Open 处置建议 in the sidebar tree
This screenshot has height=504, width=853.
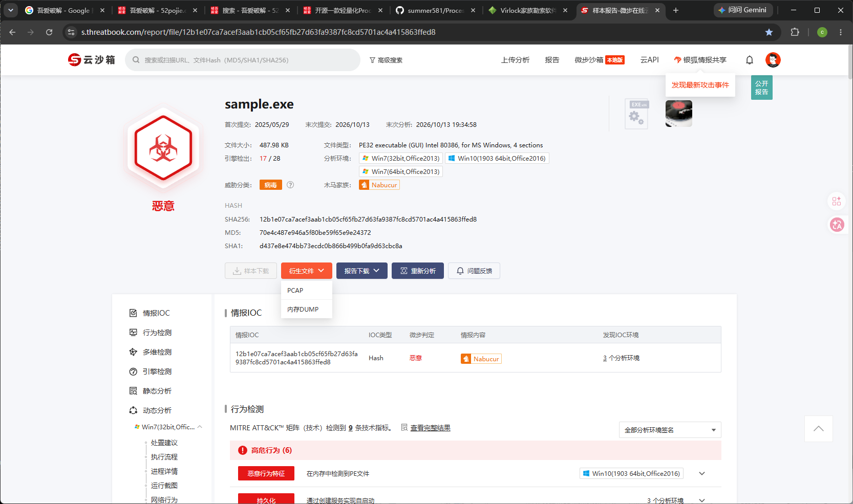point(164,443)
